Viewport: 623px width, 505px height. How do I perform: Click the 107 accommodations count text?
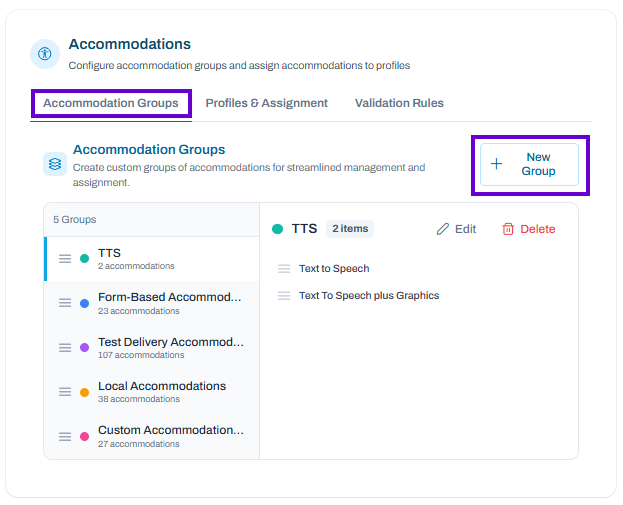pos(141,355)
